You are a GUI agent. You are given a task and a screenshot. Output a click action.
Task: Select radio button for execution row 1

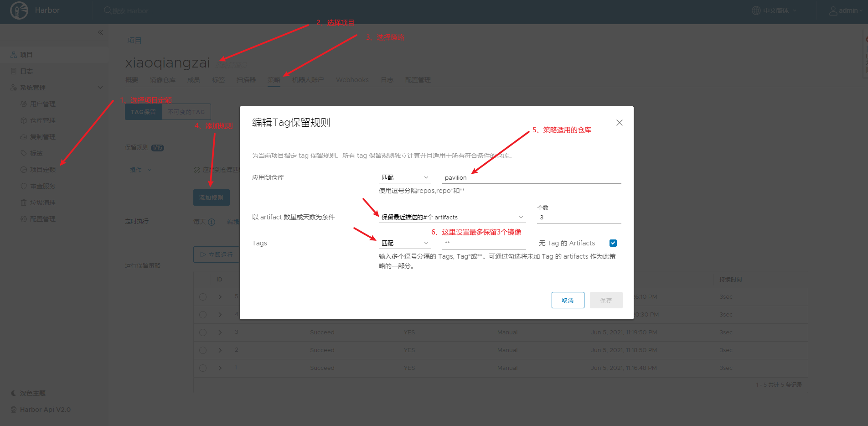pos(203,368)
